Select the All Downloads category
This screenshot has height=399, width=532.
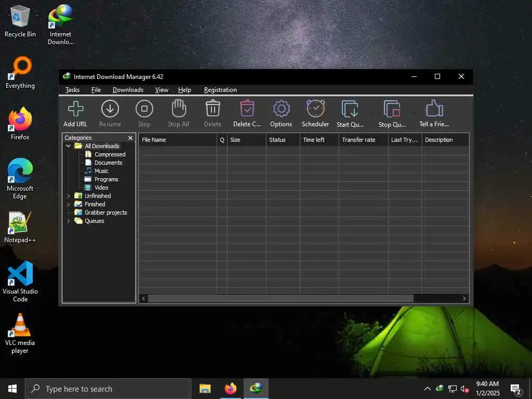click(x=102, y=146)
